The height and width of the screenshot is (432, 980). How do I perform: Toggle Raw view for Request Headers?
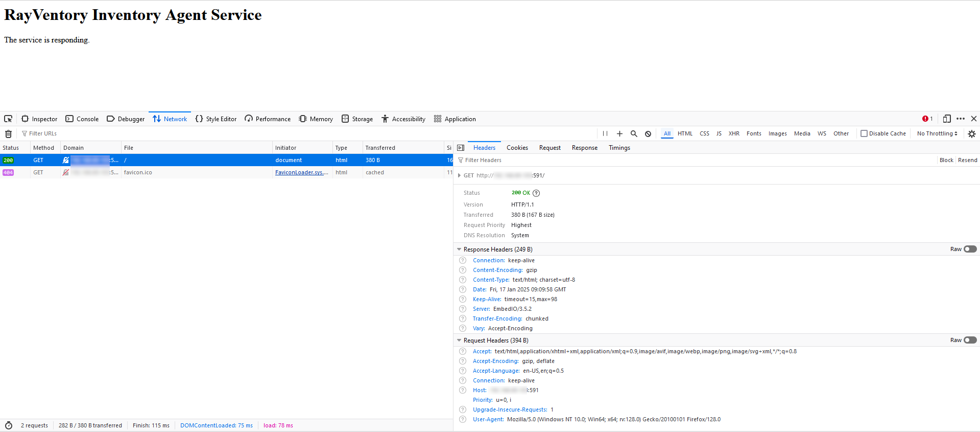[970, 340]
